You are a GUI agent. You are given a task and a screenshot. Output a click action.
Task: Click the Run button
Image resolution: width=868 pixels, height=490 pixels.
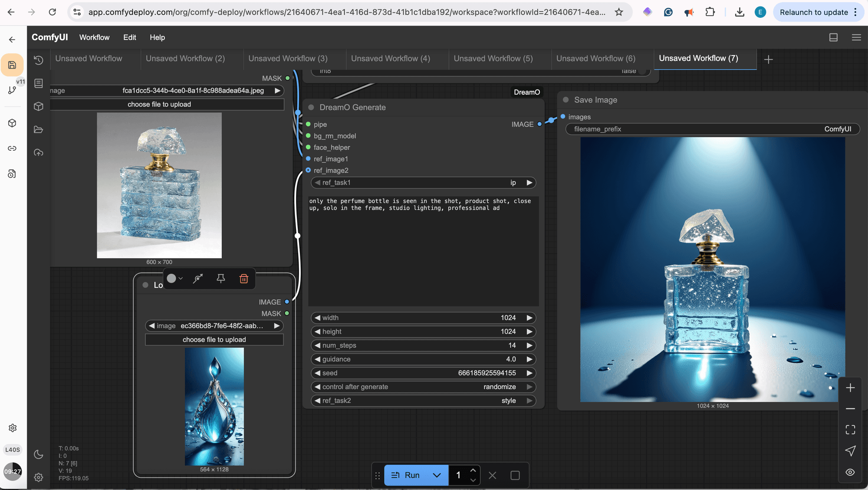coord(406,475)
